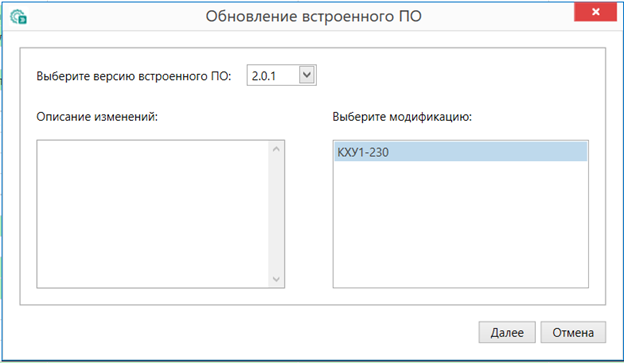Click the Выберите модификацию label
624x363 pixels.
tap(402, 117)
